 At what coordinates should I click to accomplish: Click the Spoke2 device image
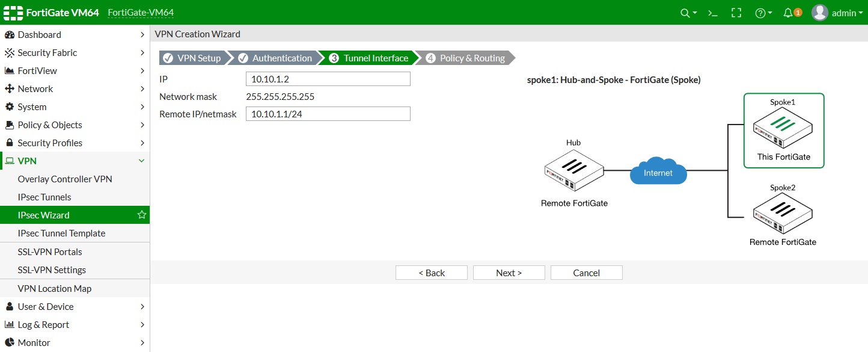(783, 214)
